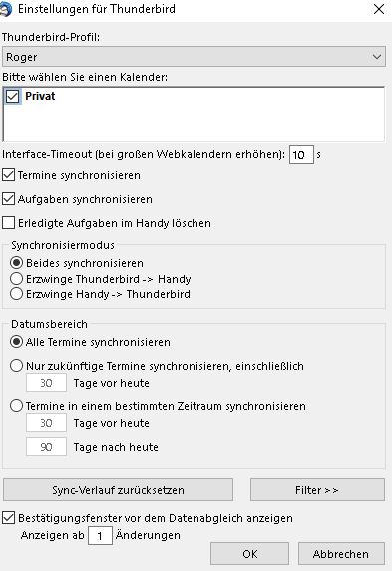Disable Aufgaben synchronisieren checkbox
392x571 pixels.
click(x=8, y=199)
